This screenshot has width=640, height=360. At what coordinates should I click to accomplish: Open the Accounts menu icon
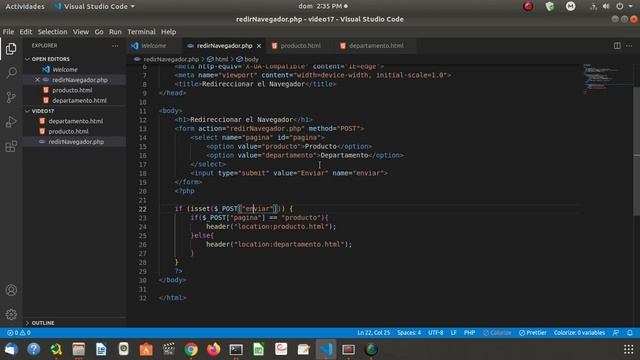[x=11, y=290]
